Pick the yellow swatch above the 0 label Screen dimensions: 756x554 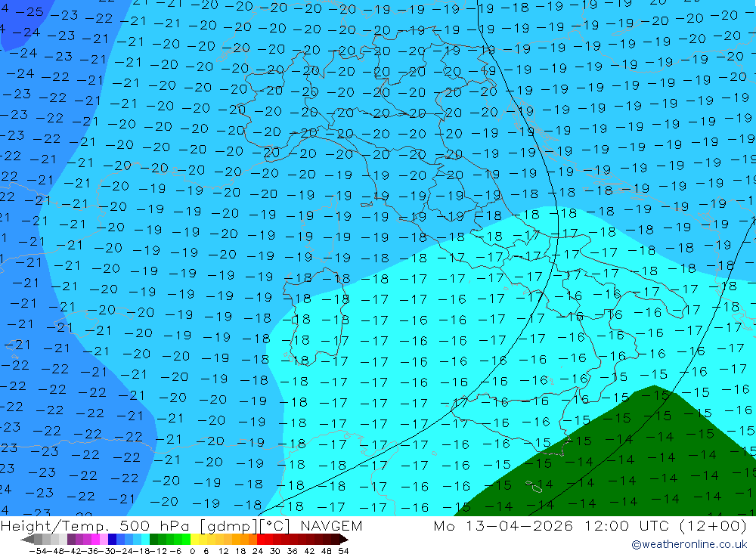(x=194, y=540)
